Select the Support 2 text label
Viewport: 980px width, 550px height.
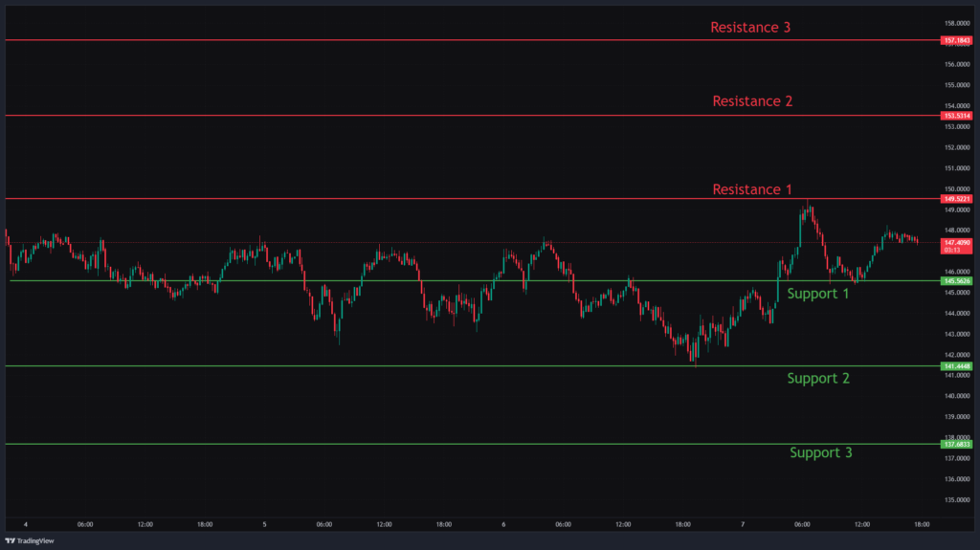point(817,379)
